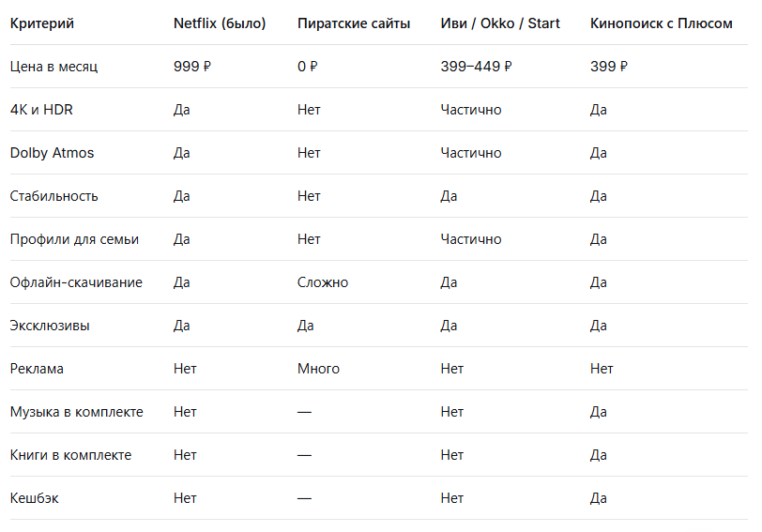
Task: Select the "Кешбэк" row label
Action: coord(35,498)
